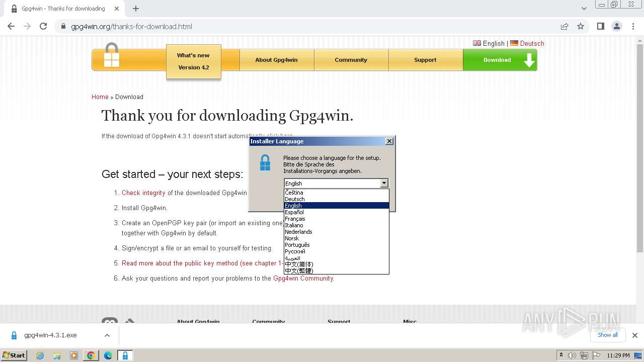Open a new tab with the plus icon
The height and width of the screenshot is (362, 644).
coord(136,9)
